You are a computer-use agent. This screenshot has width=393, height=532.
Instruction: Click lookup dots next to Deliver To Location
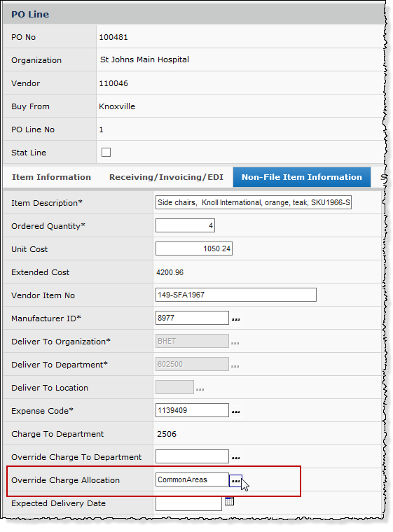pos(200,389)
